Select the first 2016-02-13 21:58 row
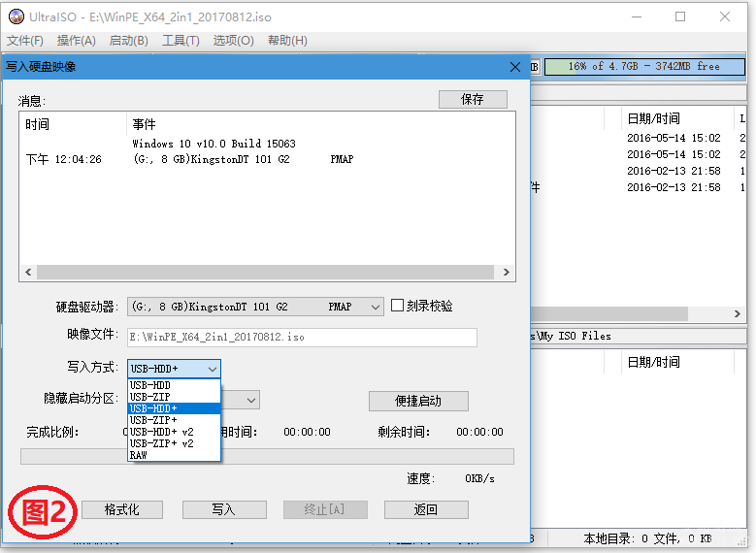Screen dimensions: 756x553 pos(674,171)
